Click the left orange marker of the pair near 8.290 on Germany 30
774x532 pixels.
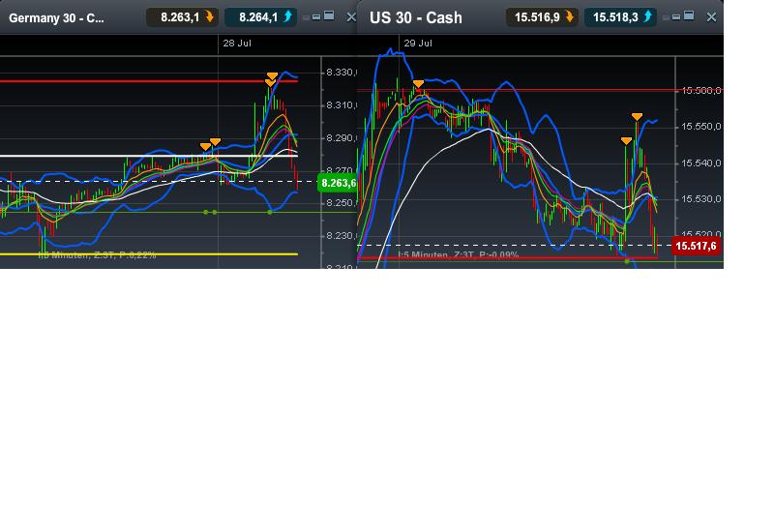click(x=206, y=147)
